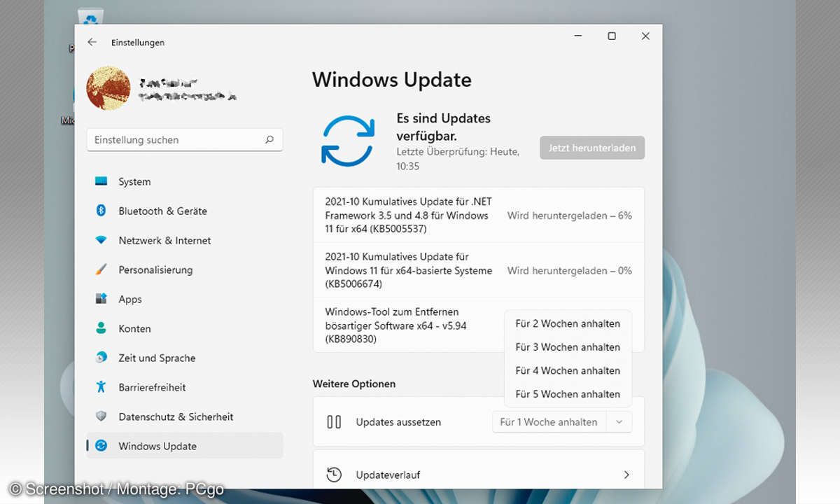The height and width of the screenshot is (504, 840).
Task: Choose Für 3 Wochen anhalten
Action: (568, 347)
